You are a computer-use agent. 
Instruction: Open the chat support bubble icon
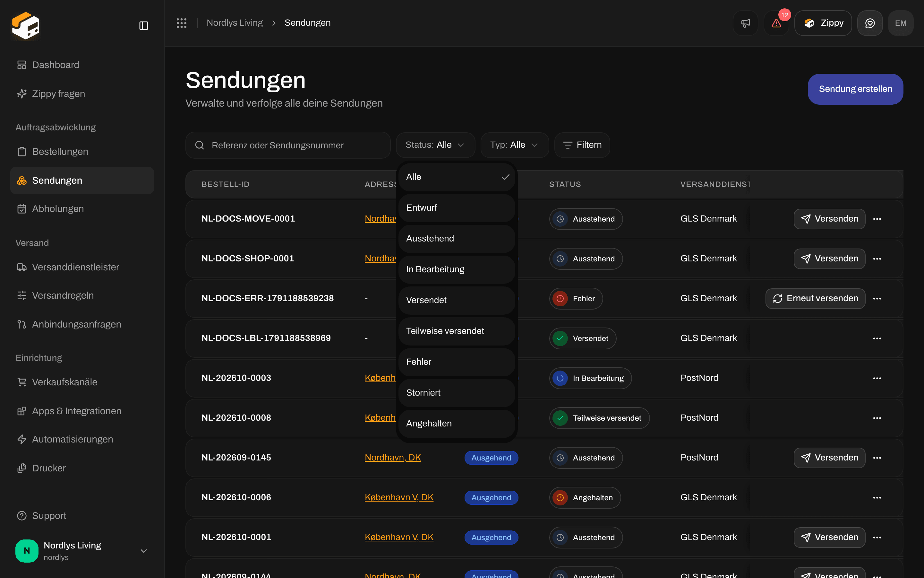870,23
